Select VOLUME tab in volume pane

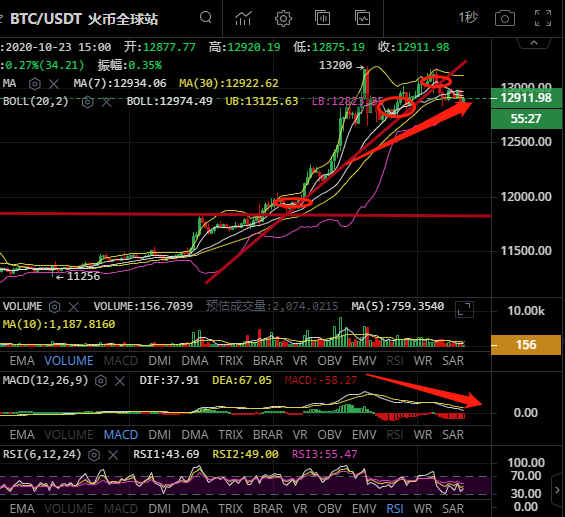(69, 361)
